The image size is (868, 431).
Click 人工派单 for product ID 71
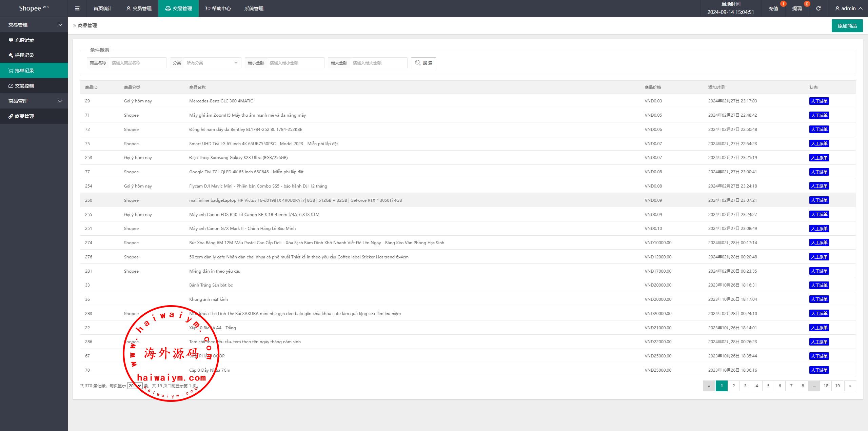coord(819,115)
